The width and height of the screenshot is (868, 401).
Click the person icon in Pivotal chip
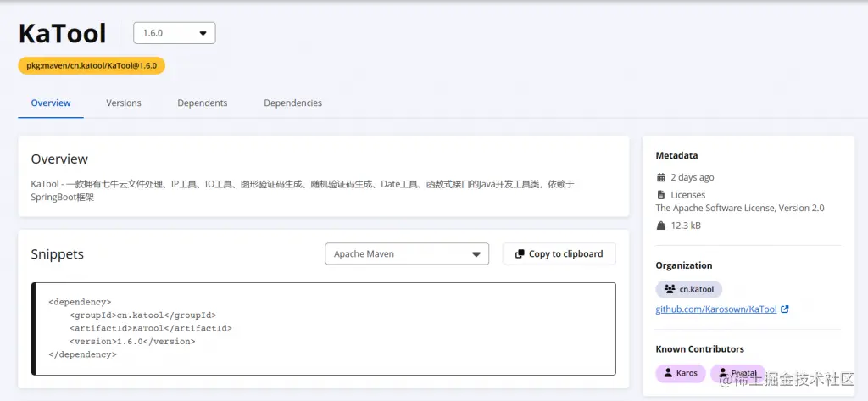[x=723, y=373]
